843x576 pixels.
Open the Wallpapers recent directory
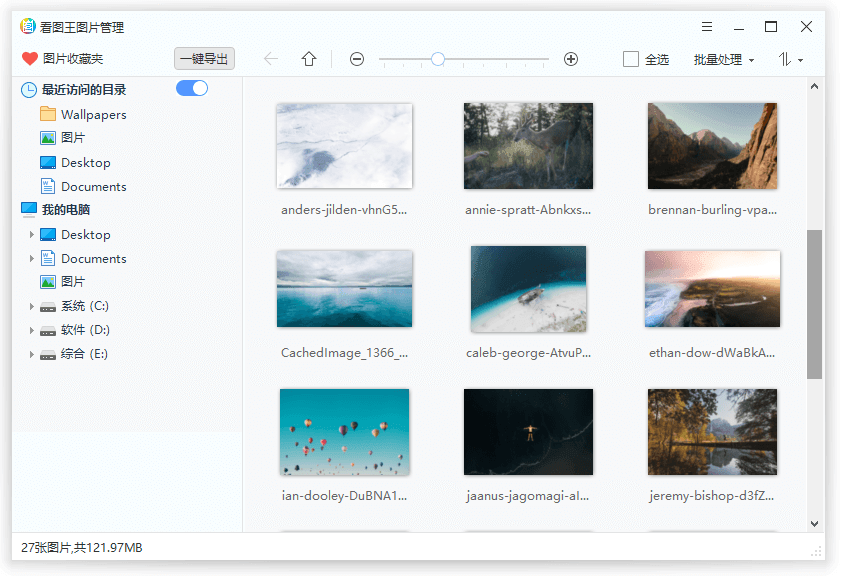[94, 115]
